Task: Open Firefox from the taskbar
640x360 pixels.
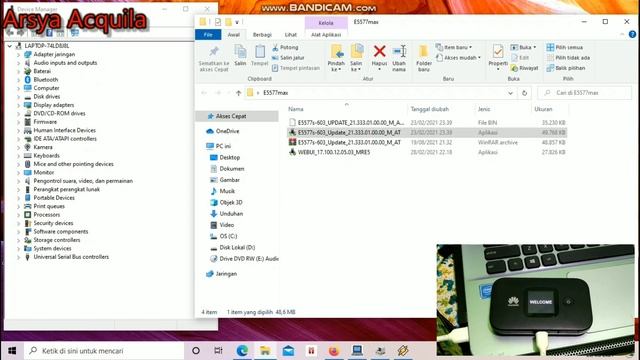Action: (334, 351)
